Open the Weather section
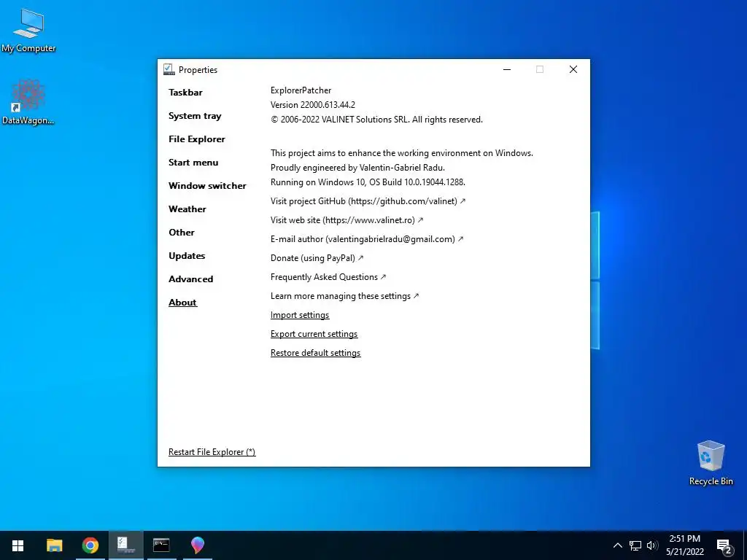Viewport: 747px width, 560px height. pos(187,209)
